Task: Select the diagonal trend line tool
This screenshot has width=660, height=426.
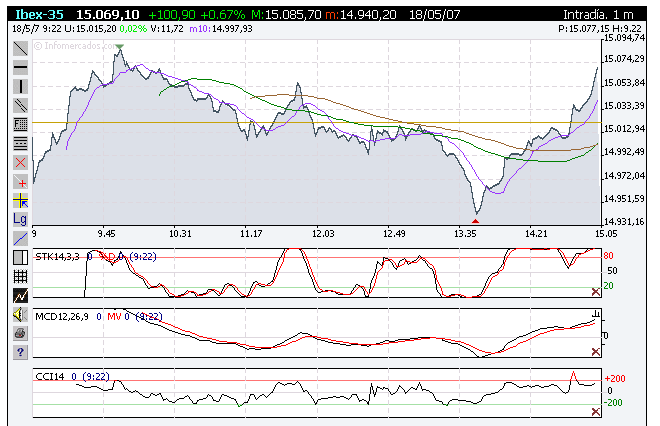Action: pyautogui.click(x=20, y=48)
